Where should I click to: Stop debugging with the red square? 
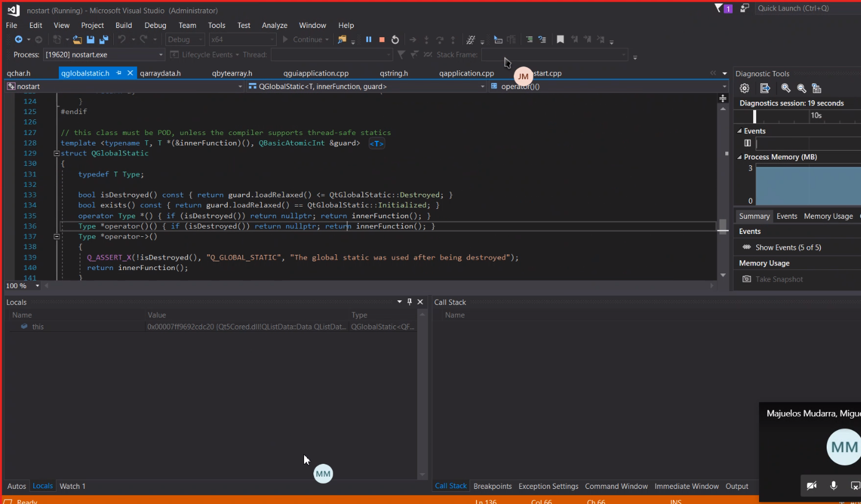tap(382, 40)
